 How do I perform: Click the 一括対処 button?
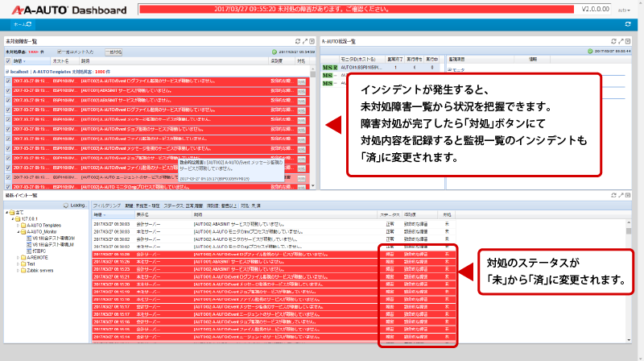pyautogui.click(x=114, y=52)
